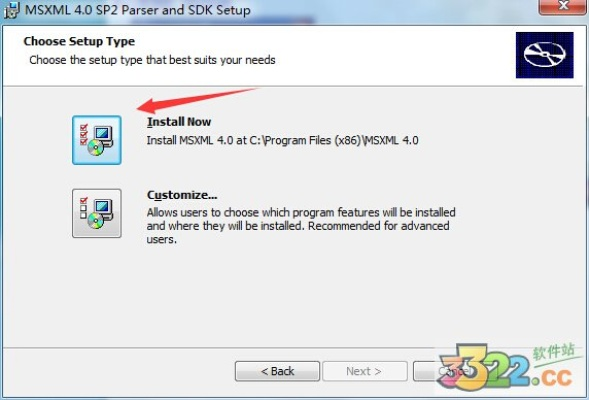Click the Customize description about advanced users

pyautogui.click(x=301, y=226)
